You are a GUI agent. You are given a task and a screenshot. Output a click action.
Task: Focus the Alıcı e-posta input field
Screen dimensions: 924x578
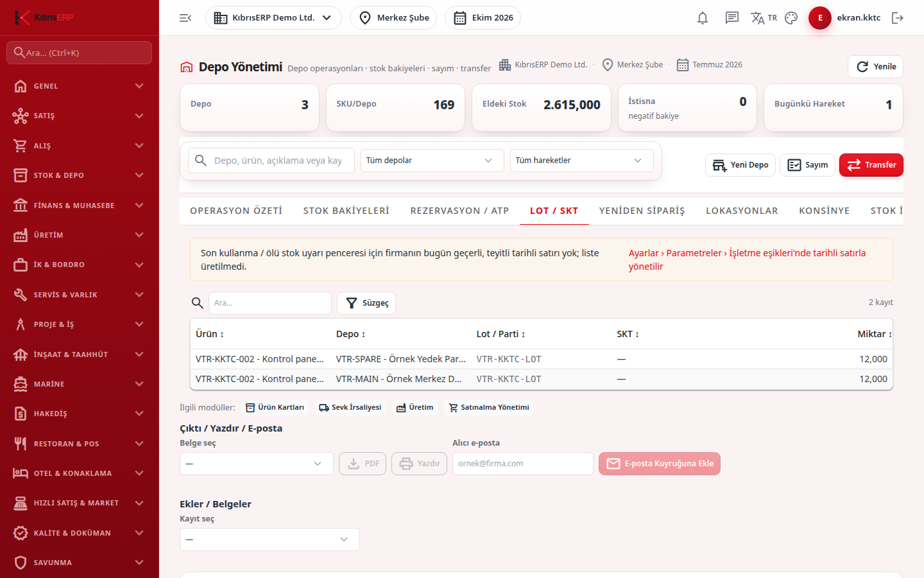click(523, 464)
